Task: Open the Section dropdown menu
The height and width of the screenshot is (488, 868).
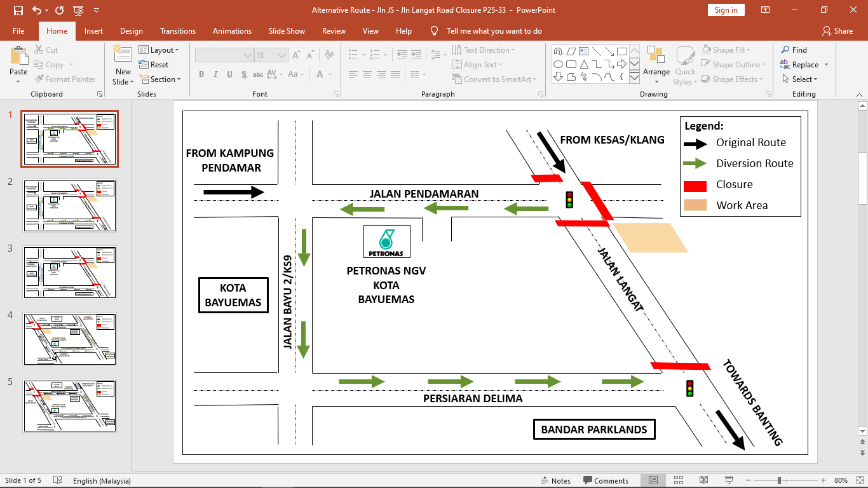Action: (160, 79)
